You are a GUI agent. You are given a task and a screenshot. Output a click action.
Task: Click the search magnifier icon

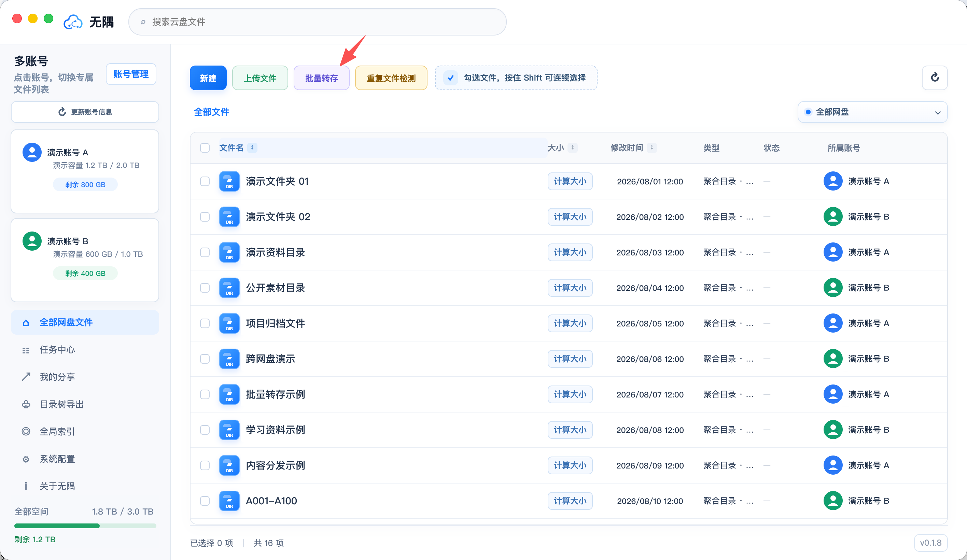(x=143, y=22)
